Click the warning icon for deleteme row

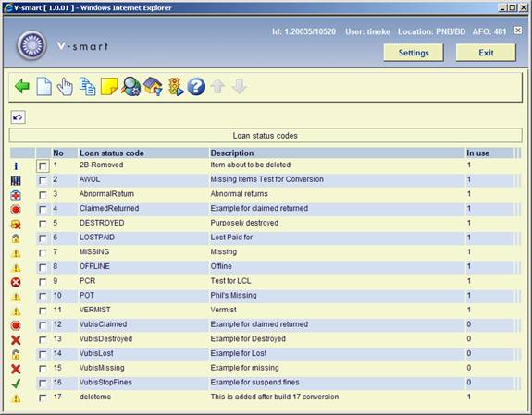[x=16, y=398]
